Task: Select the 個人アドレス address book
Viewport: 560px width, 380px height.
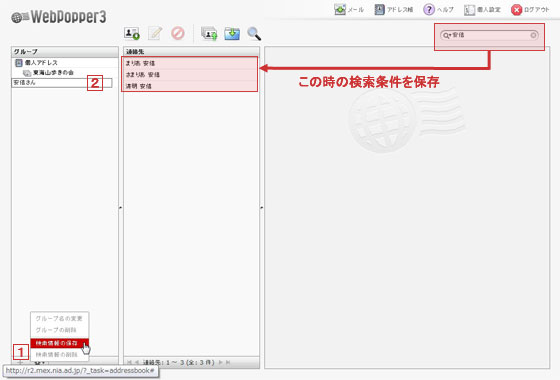Action: click(x=65, y=62)
